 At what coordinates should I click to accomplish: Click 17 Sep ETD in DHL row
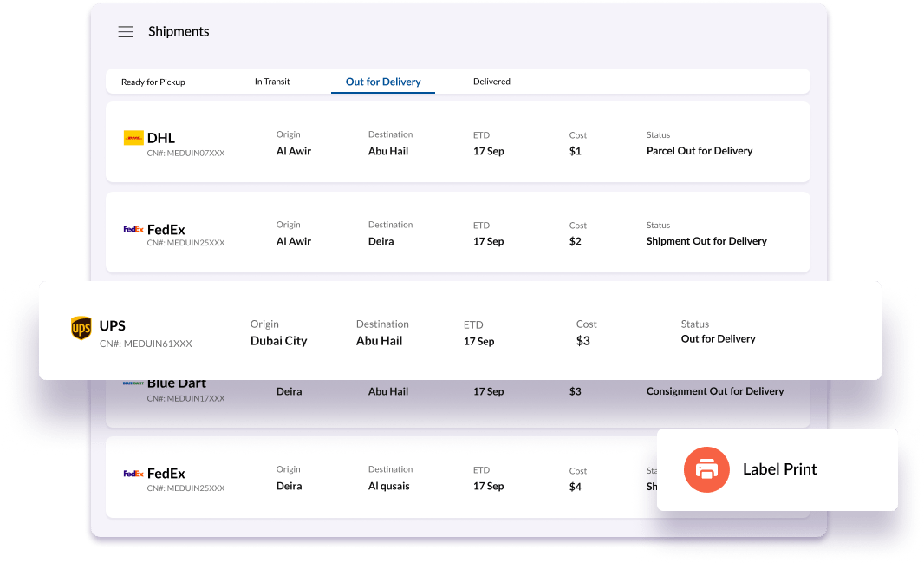tap(489, 151)
